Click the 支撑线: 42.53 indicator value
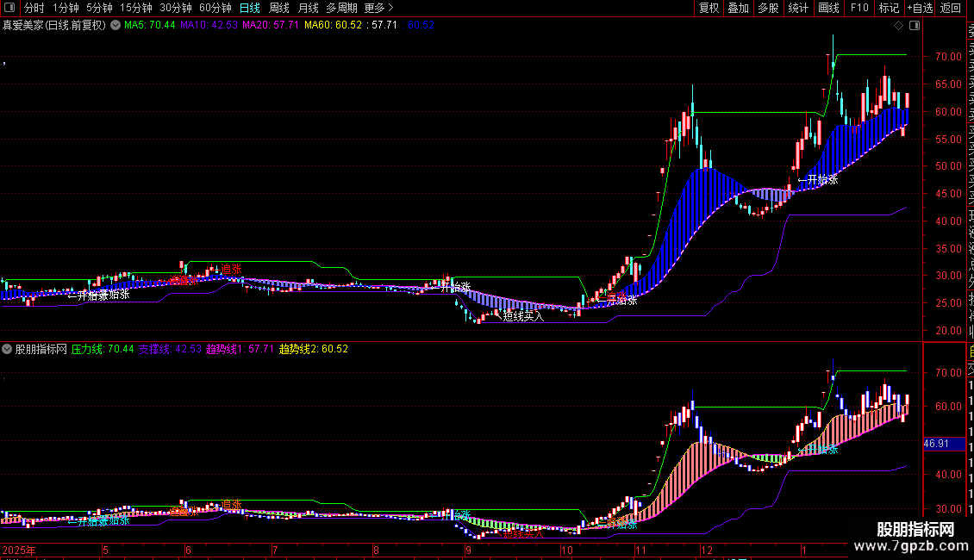 [x=170, y=349]
